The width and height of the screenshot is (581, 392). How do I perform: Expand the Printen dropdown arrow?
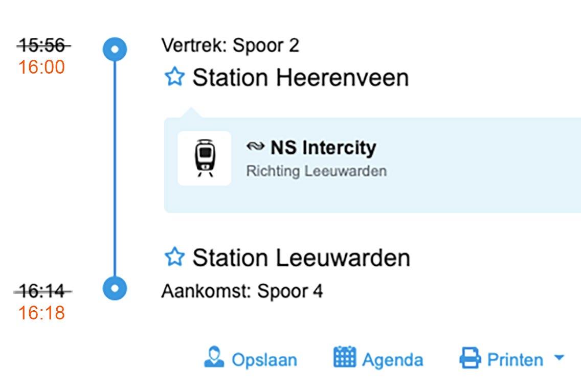560,358
